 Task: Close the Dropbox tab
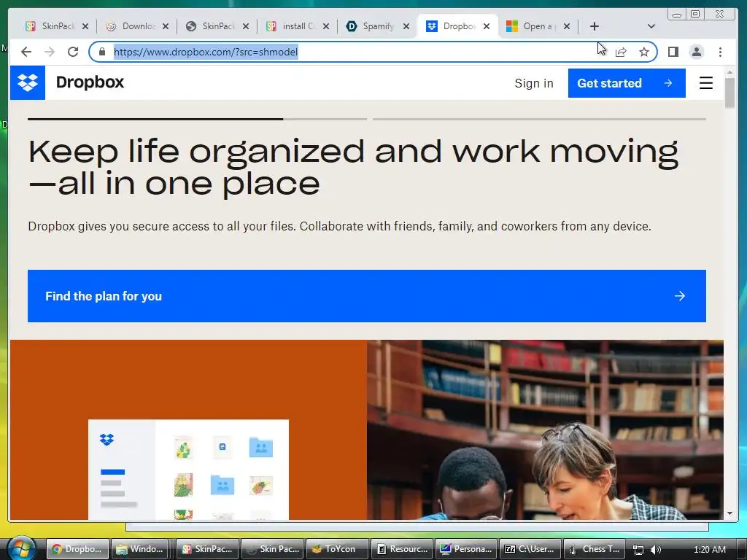point(487,27)
